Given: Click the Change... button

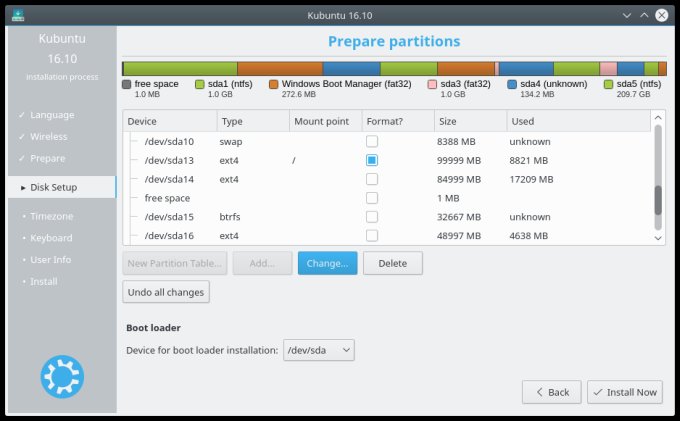Looking at the screenshot, I should (327, 263).
